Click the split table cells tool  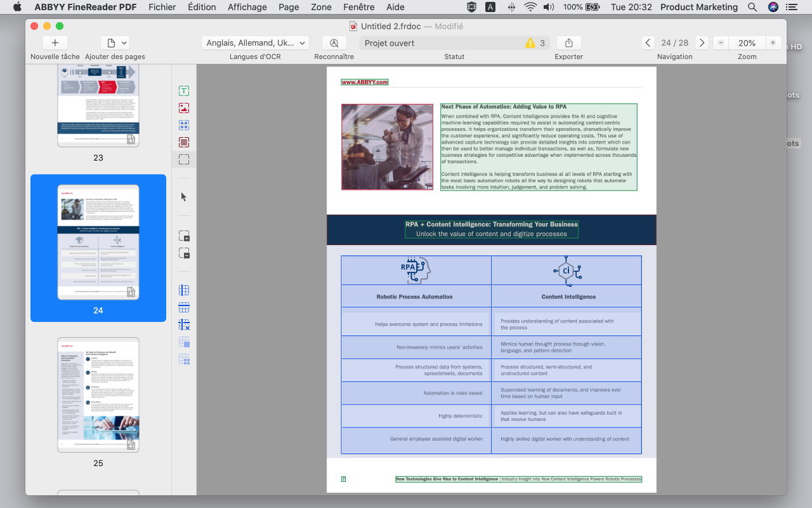point(184,359)
